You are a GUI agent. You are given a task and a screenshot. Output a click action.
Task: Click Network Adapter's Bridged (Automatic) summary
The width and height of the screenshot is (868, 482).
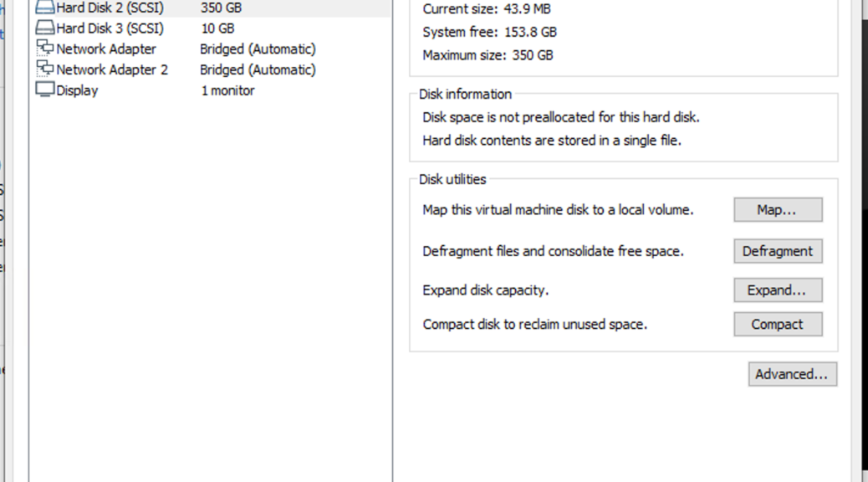click(x=258, y=49)
